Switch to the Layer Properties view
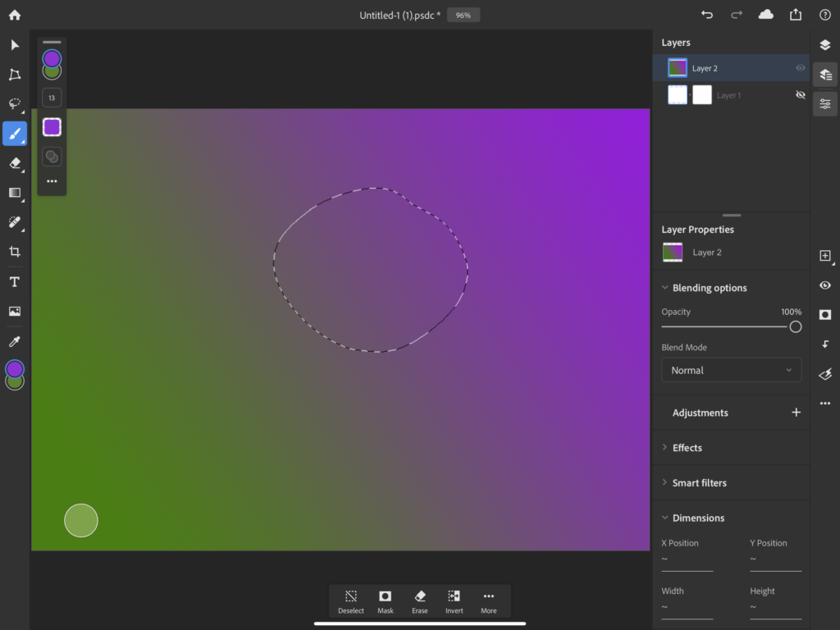Image resolution: width=840 pixels, height=630 pixels. coord(825,75)
